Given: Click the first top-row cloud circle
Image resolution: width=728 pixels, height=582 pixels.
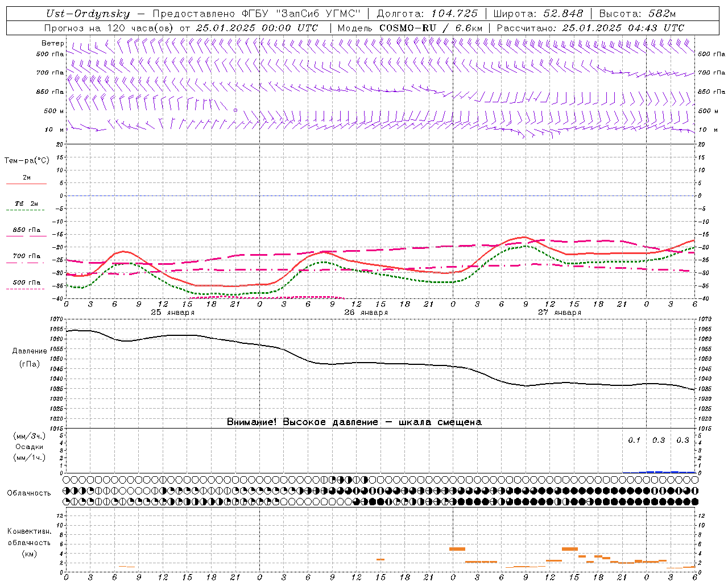Looking at the screenshot, I should click(x=67, y=480).
